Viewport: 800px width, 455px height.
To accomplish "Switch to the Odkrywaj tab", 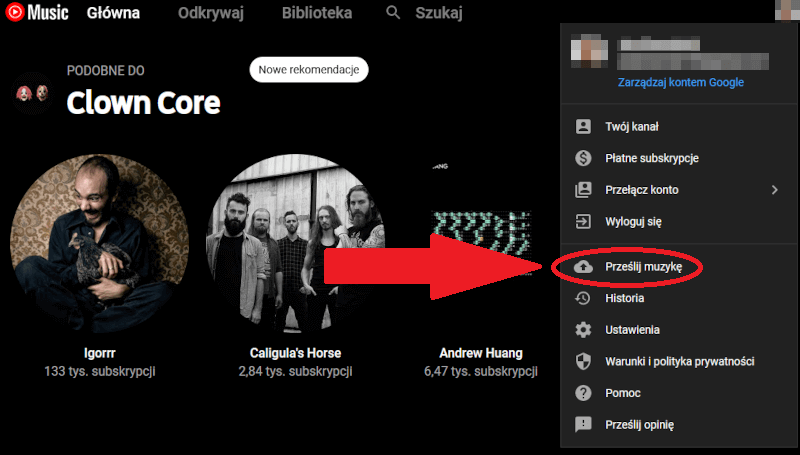I will tap(211, 13).
